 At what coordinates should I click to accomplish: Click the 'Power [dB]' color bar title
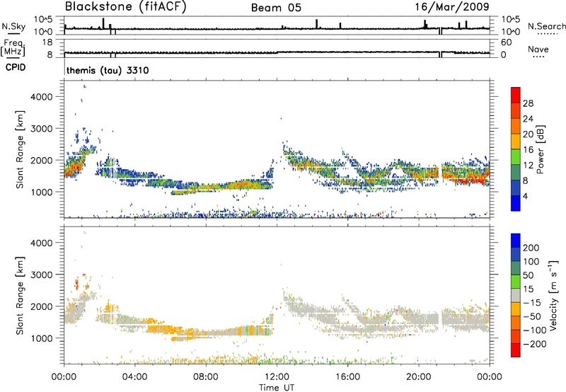(x=540, y=149)
